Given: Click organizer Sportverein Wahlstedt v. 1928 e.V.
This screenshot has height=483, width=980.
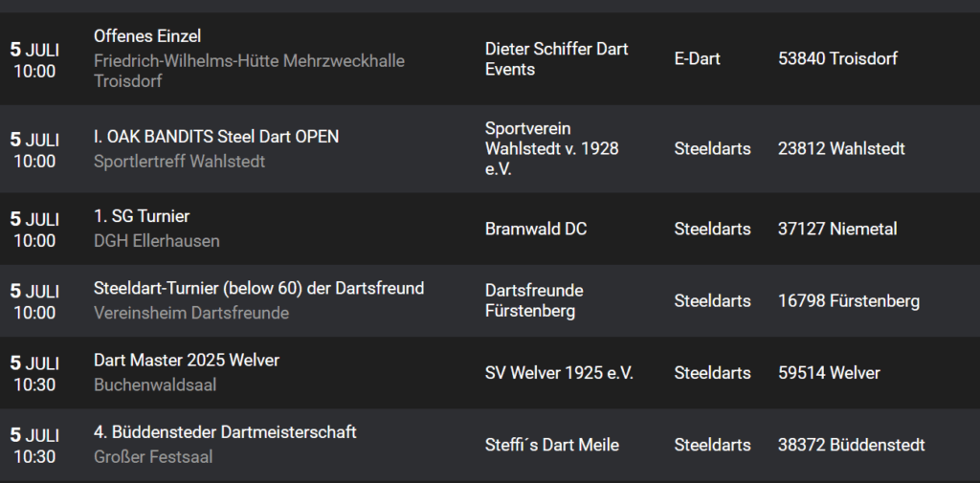Looking at the screenshot, I should click(552, 148).
